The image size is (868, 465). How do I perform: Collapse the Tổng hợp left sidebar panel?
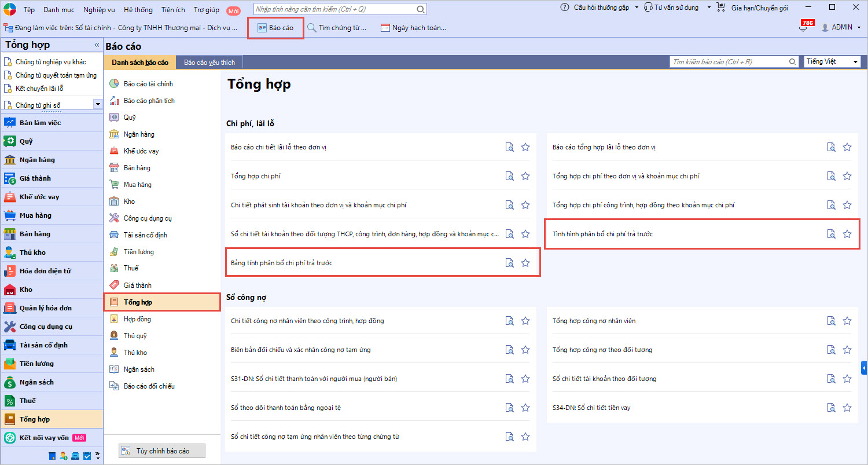click(97, 45)
